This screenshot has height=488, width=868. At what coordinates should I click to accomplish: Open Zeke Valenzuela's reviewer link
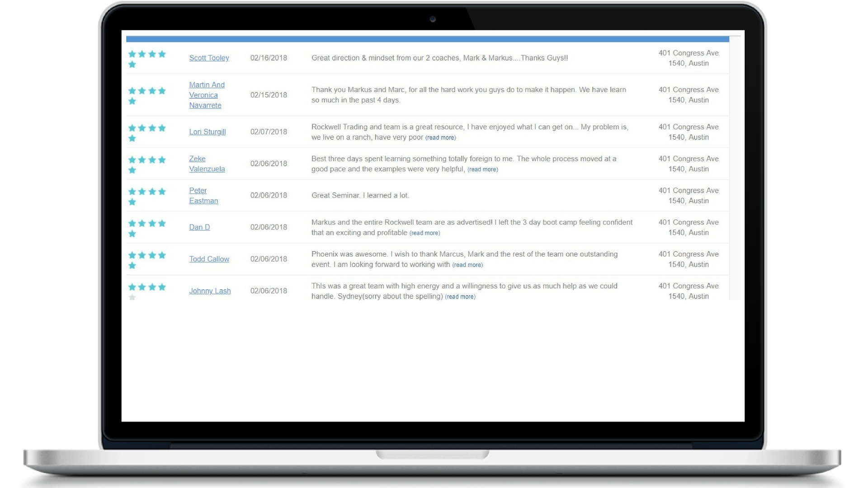pos(207,164)
